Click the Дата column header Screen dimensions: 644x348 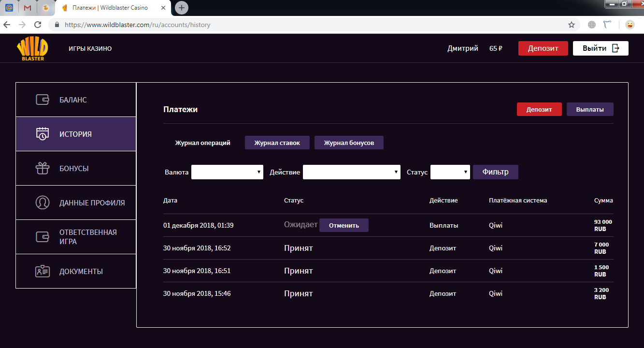point(170,200)
